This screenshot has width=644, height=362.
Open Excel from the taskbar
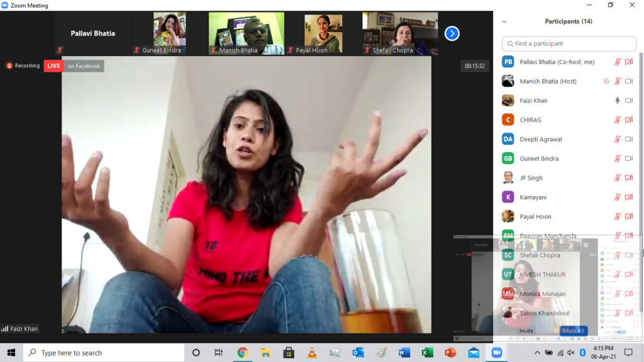(x=427, y=353)
